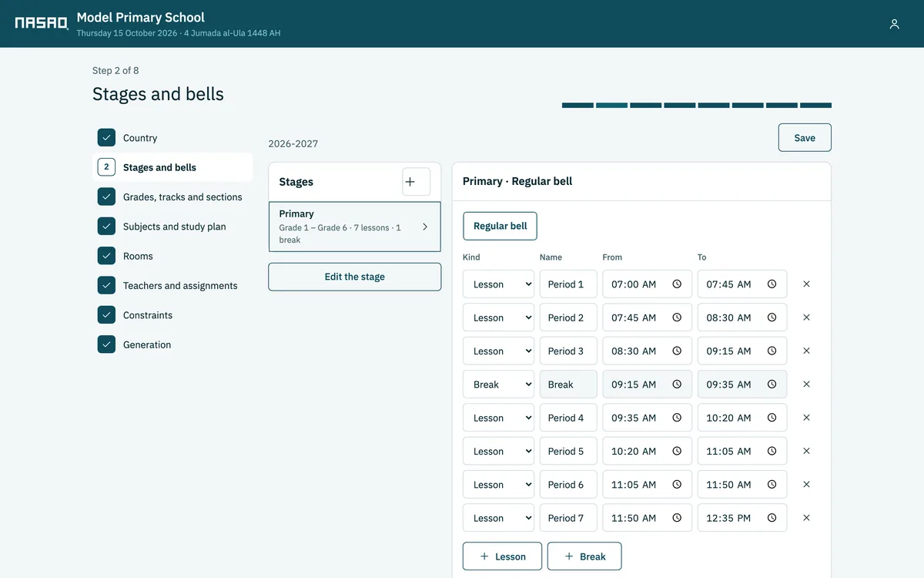Image resolution: width=924 pixels, height=578 pixels.
Task: Click the Constraints step checkmark
Action: (x=106, y=315)
